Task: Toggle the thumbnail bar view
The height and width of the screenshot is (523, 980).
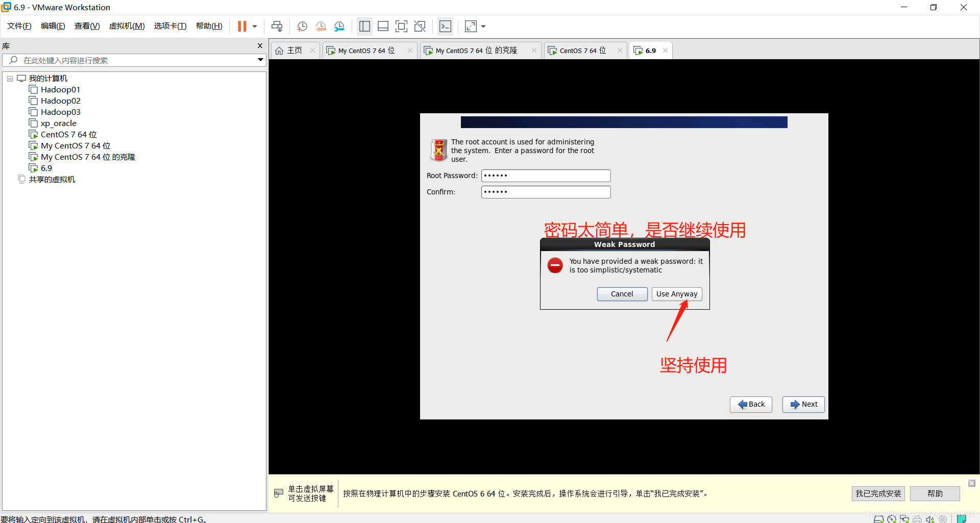Action: point(383,26)
